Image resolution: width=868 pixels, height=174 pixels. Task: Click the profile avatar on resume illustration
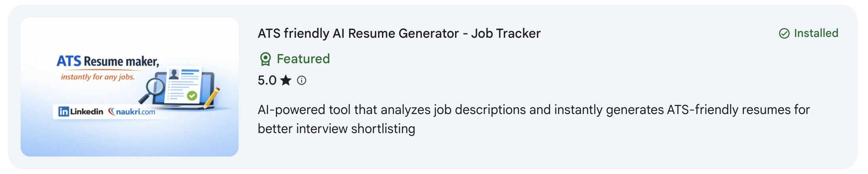tap(174, 74)
